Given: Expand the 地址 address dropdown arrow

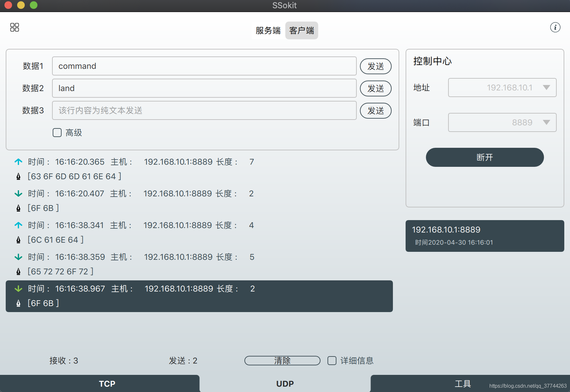Looking at the screenshot, I should point(546,88).
